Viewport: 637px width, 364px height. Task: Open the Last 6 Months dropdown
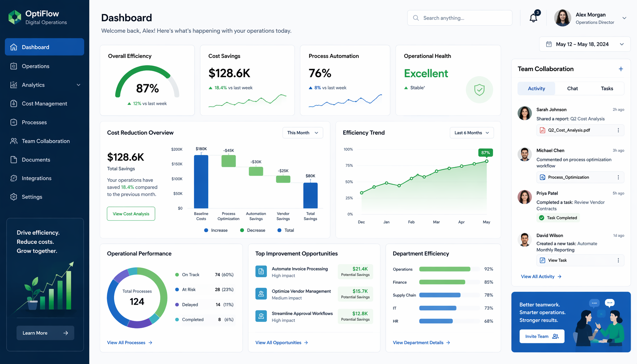click(x=472, y=133)
